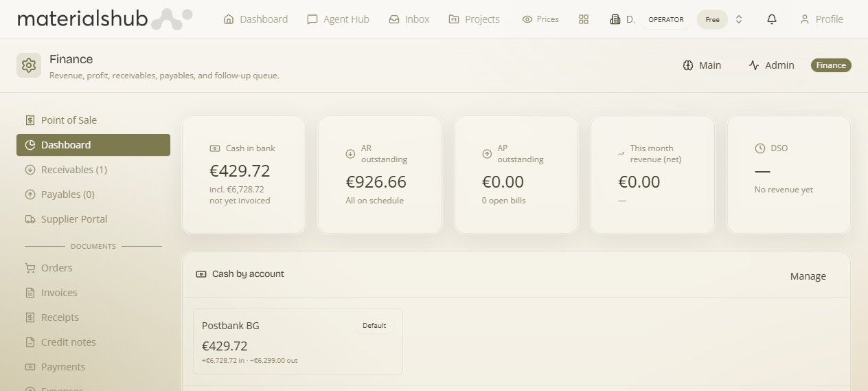Click the building organization icon
This screenshot has width=868, height=391.
coord(615,19)
